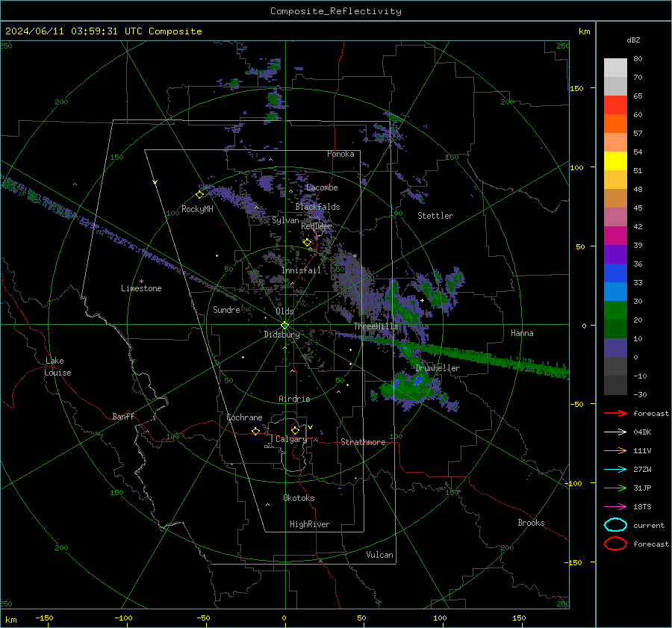Image resolution: width=672 pixels, height=628 pixels.
Task: Click the Sundre town label
Action: pyautogui.click(x=226, y=309)
